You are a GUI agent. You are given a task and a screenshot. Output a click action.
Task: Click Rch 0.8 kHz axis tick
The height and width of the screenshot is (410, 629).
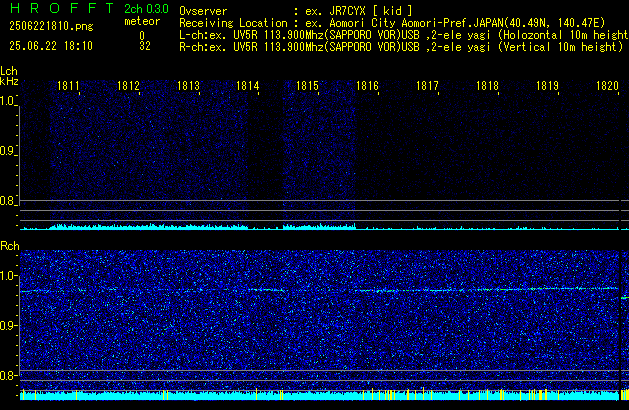pyautogui.click(x=9, y=375)
